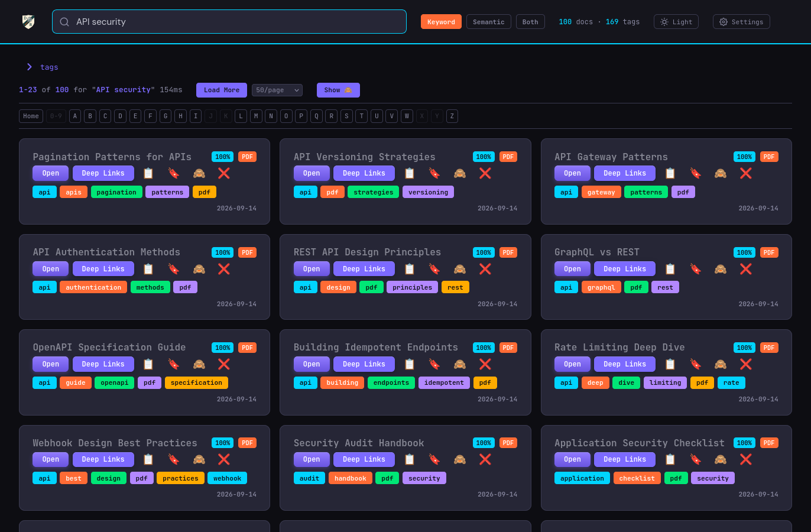Open Deep Links on Rate Limiting Deep Dive
The width and height of the screenshot is (811, 532).
[625, 364]
